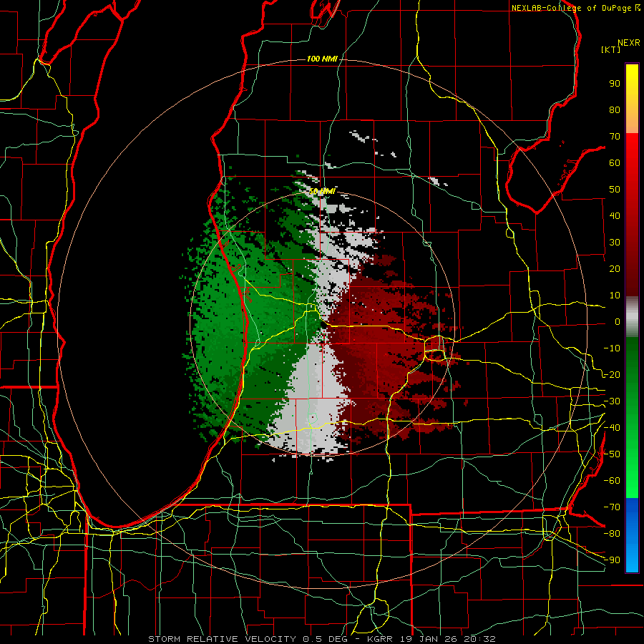
Task: Click the Storm Relative Velocity caption at bottom
Action: pos(321,639)
